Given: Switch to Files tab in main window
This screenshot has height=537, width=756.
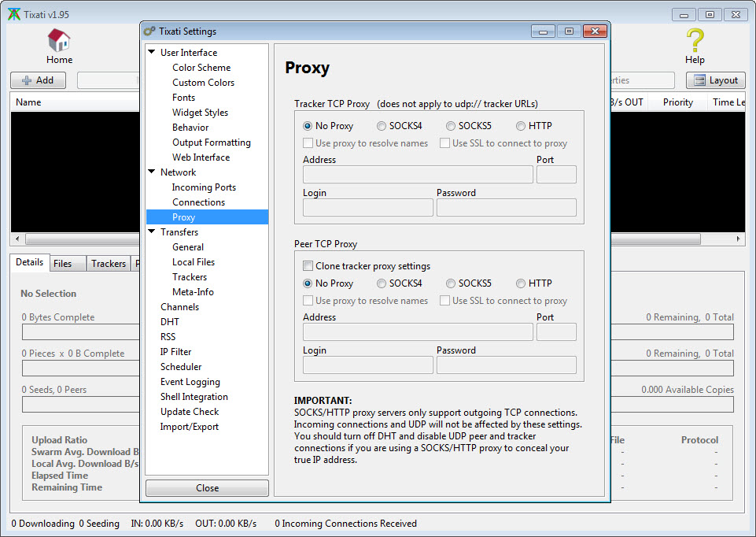Looking at the screenshot, I should coord(68,264).
